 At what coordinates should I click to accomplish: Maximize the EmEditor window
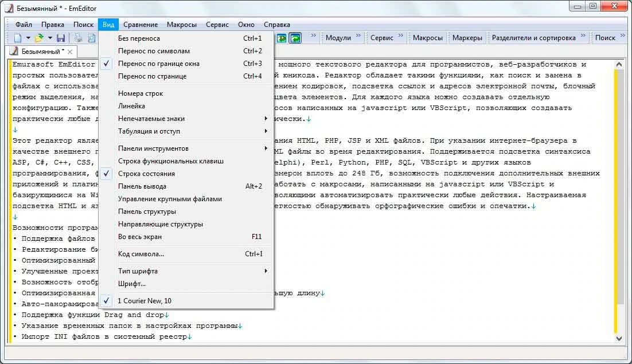point(593,6)
